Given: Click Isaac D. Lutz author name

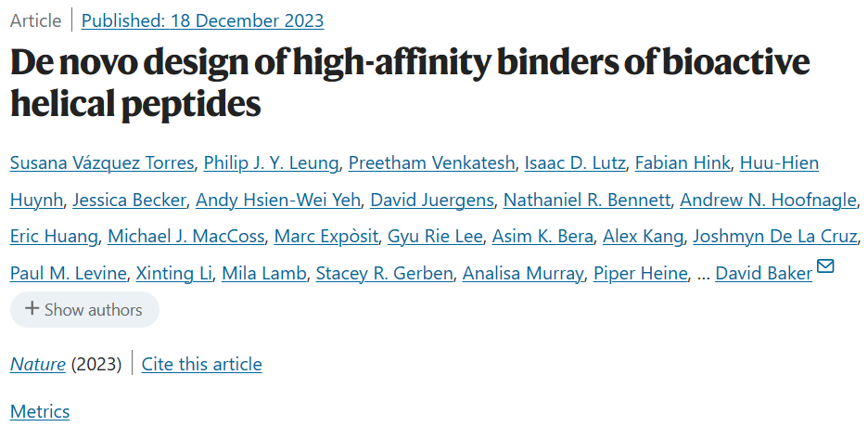Looking at the screenshot, I should tap(575, 163).
